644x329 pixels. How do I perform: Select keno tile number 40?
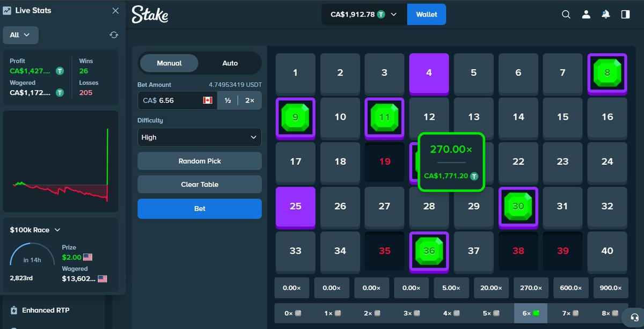(x=607, y=251)
